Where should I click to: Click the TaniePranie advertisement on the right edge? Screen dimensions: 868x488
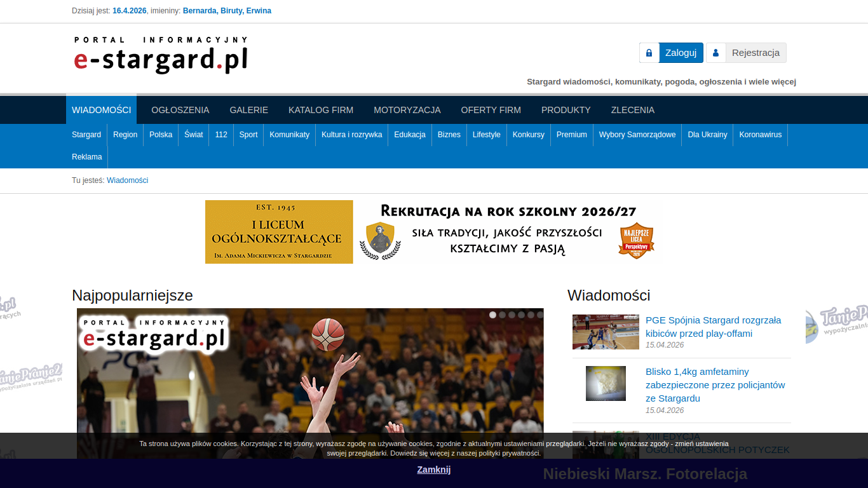coord(837,321)
